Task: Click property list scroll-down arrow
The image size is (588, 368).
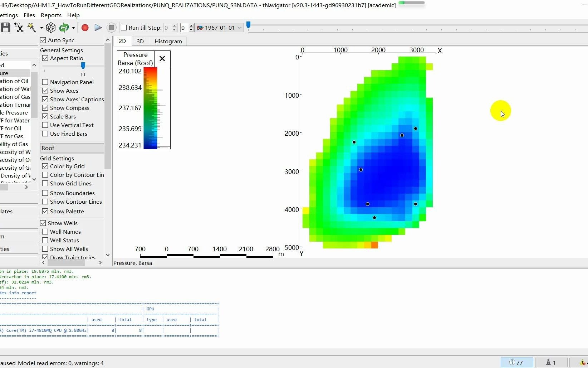Action: (34, 179)
